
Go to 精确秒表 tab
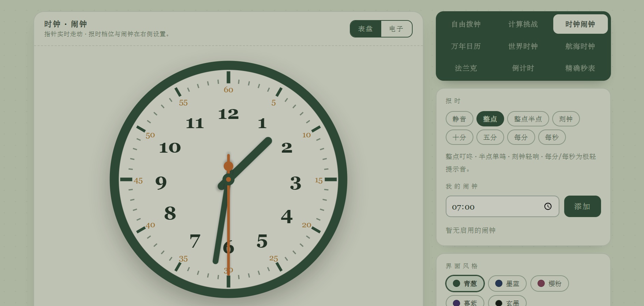tap(580, 68)
